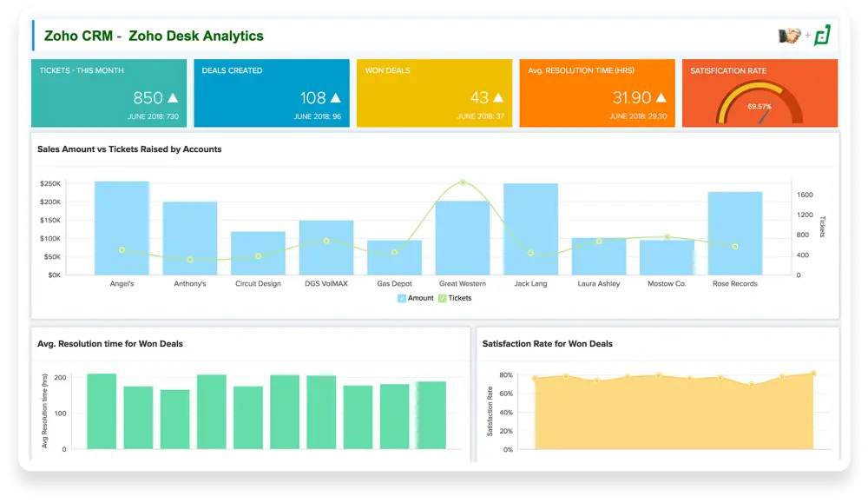
Task: Click the Laura Ashley amount bar
Action: (598, 256)
